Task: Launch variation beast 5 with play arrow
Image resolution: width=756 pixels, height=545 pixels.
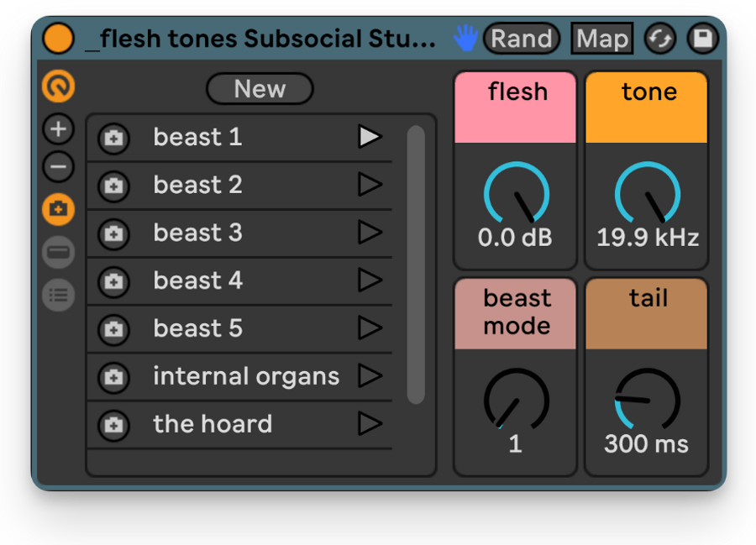Action: pyautogui.click(x=370, y=328)
